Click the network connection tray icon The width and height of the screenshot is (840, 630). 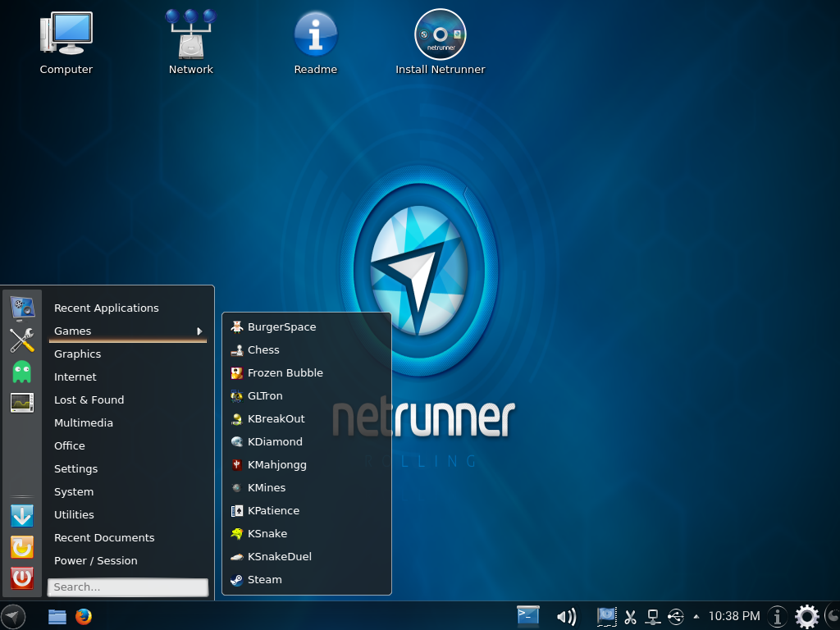(x=653, y=617)
